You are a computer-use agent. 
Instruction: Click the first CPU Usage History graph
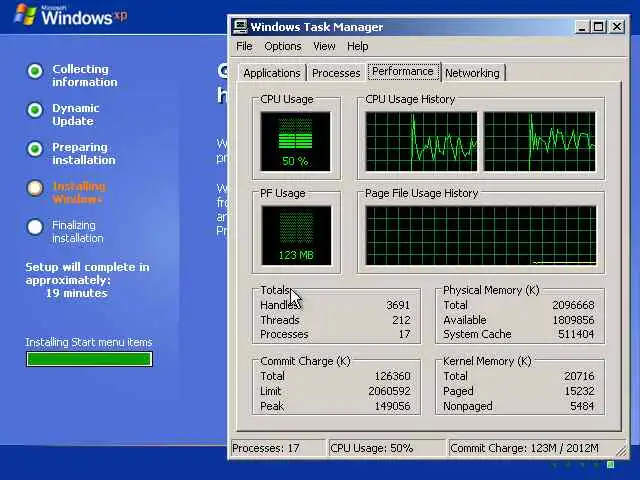(x=421, y=142)
